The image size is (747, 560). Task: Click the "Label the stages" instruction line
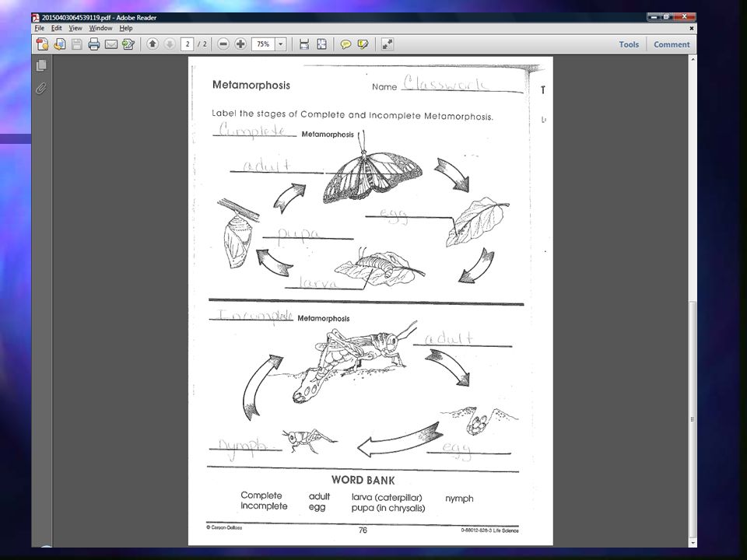pyautogui.click(x=352, y=115)
